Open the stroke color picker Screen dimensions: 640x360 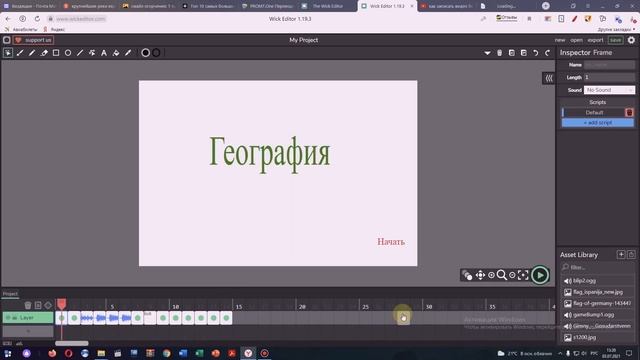coord(156,53)
